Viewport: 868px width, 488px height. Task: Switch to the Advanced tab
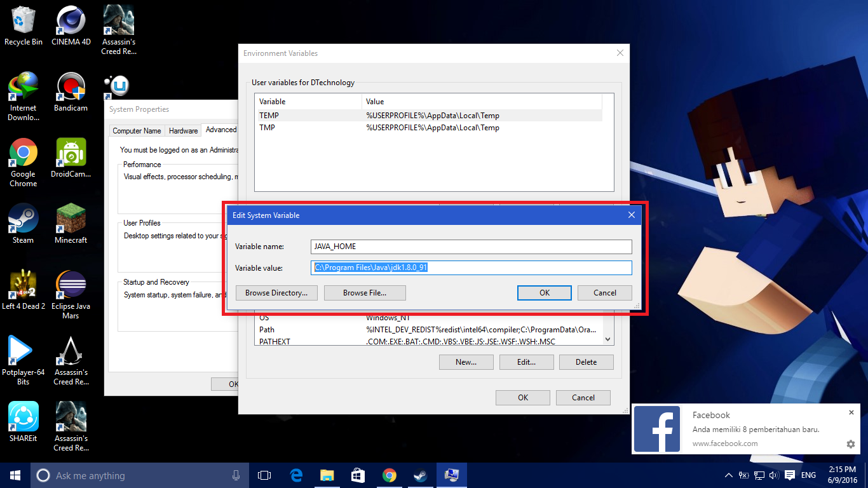pyautogui.click(x=220, y=130)
